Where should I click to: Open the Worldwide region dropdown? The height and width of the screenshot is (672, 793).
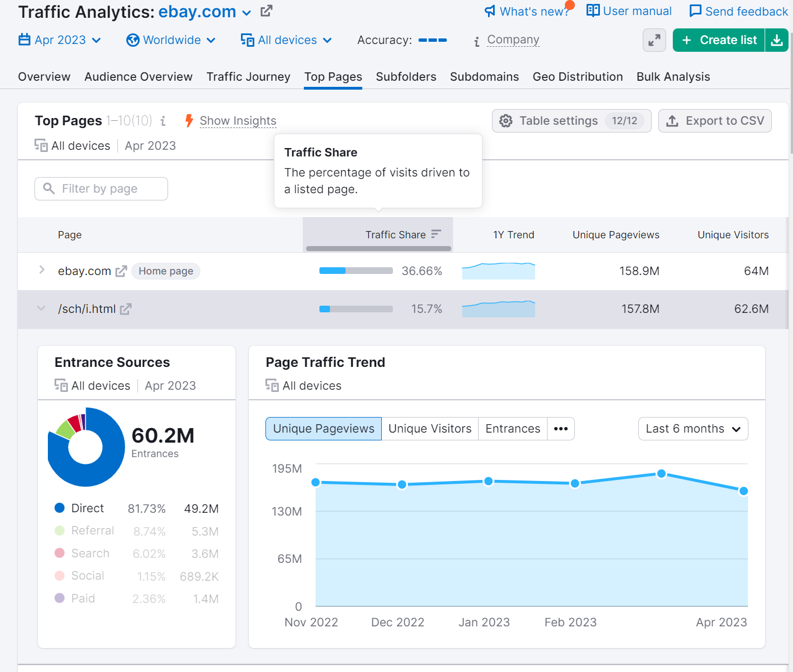171,40
